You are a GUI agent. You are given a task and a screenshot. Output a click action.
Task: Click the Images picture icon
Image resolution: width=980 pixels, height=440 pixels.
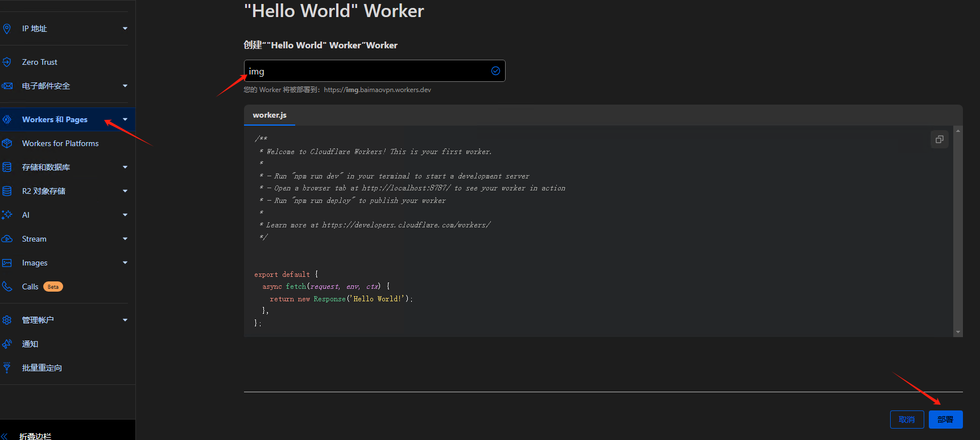[x=7, y=263]
